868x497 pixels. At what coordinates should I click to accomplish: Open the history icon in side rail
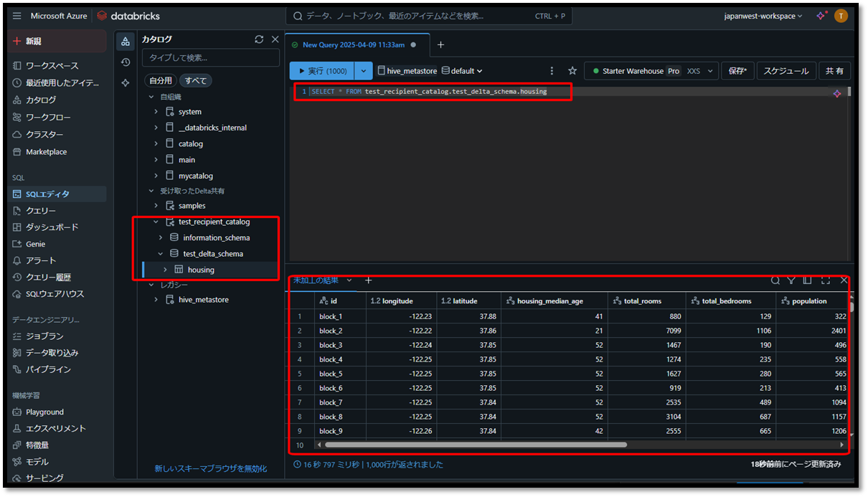(x=126, y=62)
